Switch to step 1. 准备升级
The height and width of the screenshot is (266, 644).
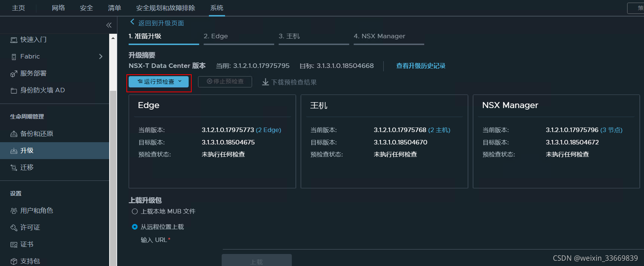click(x=164, y=37)
